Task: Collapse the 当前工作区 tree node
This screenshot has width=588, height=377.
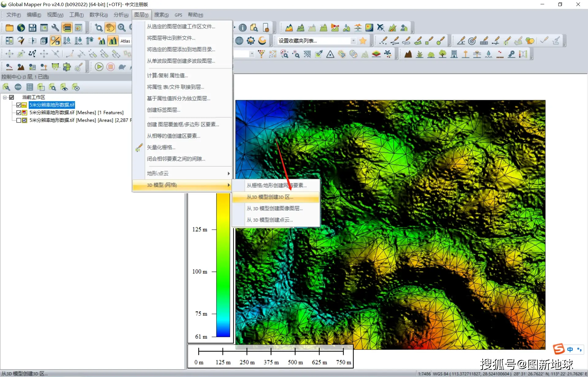Action: pos(5,97)
